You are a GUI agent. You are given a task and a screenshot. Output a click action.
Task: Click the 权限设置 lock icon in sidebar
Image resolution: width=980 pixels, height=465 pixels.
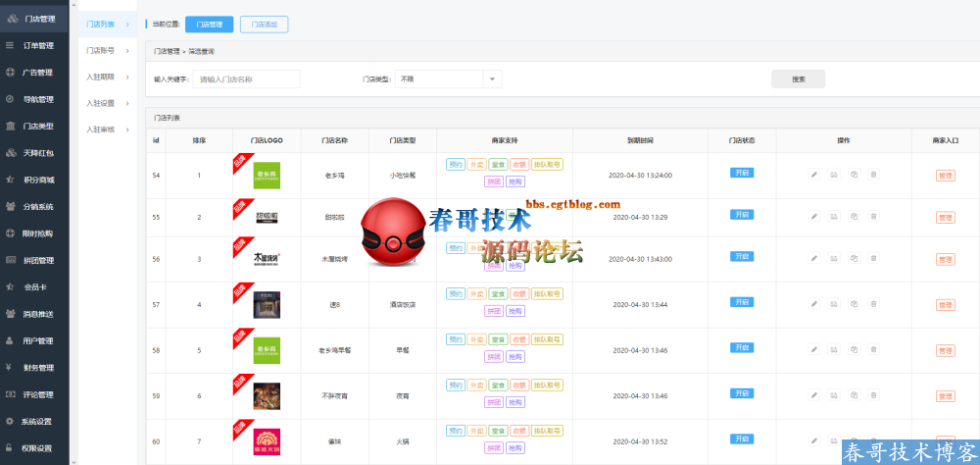[x=10, y=448]
